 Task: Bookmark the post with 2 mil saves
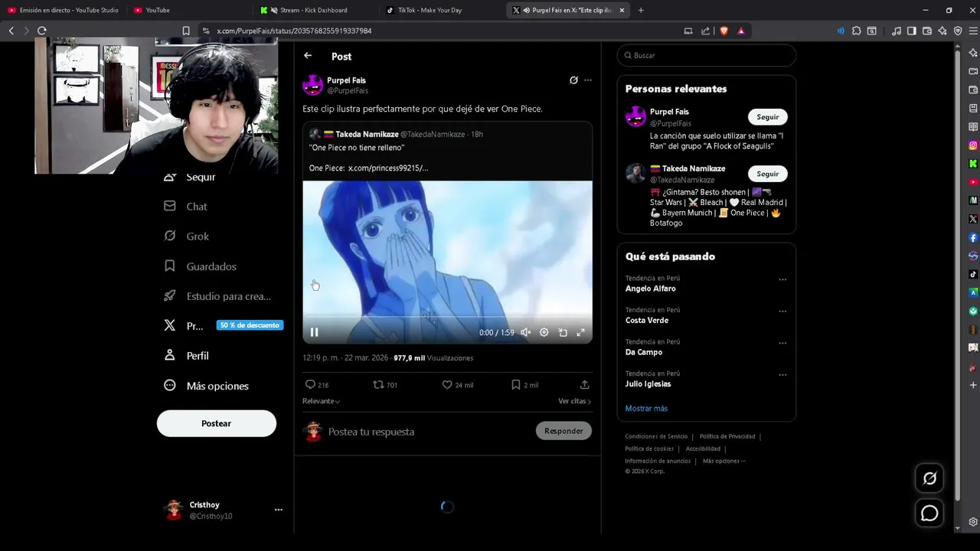(524, 385)
